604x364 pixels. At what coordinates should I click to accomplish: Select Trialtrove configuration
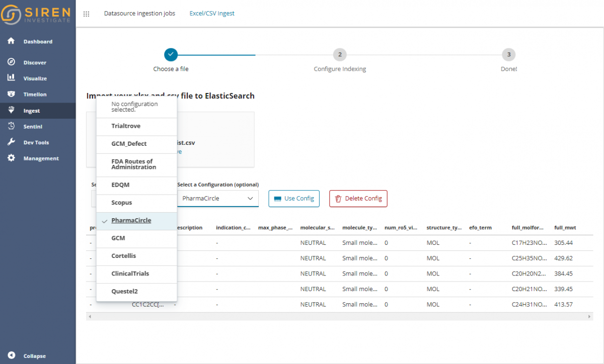(x=136, y=126)
